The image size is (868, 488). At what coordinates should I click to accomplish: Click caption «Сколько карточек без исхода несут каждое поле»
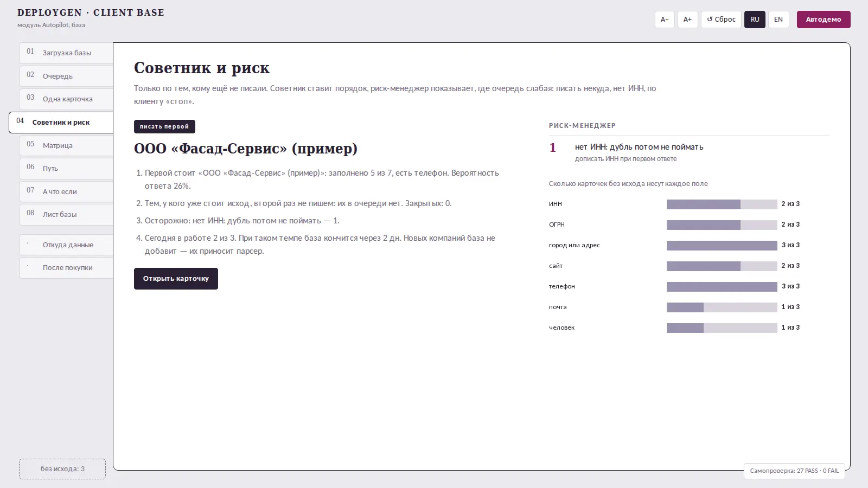(x=628, y=184)
